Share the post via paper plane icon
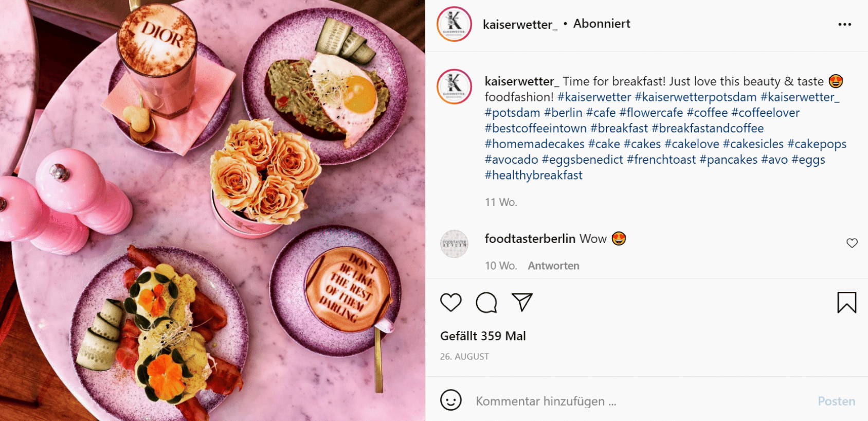The width and height of the screenshot is (868, 421). (522, 302)
